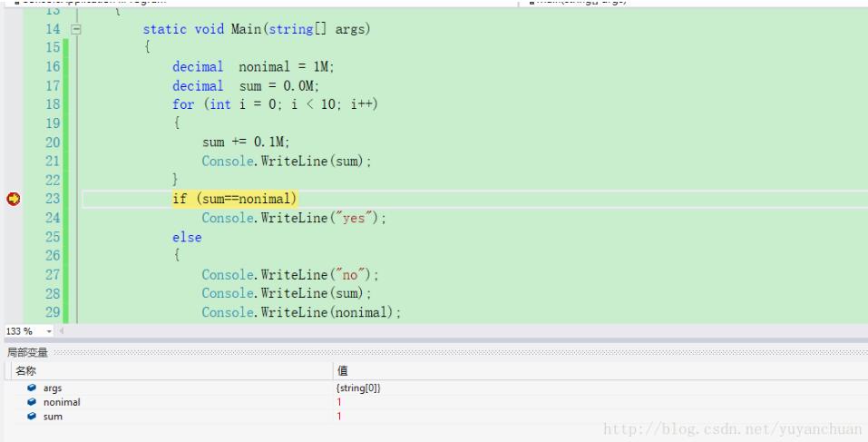Viewport: 868px width, 442px height.
Task: Place cursor on 'static void Main' line
Action: [257, 29]
